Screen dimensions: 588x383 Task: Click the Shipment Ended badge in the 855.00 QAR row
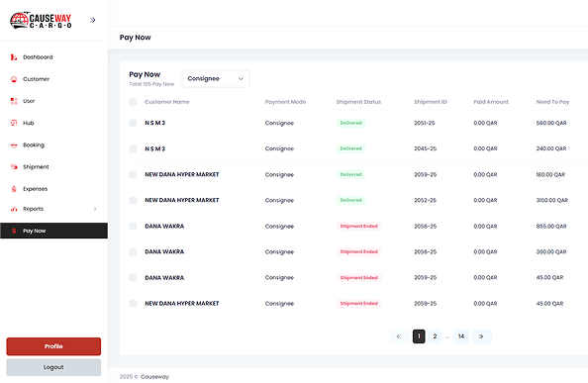point(359,227)
